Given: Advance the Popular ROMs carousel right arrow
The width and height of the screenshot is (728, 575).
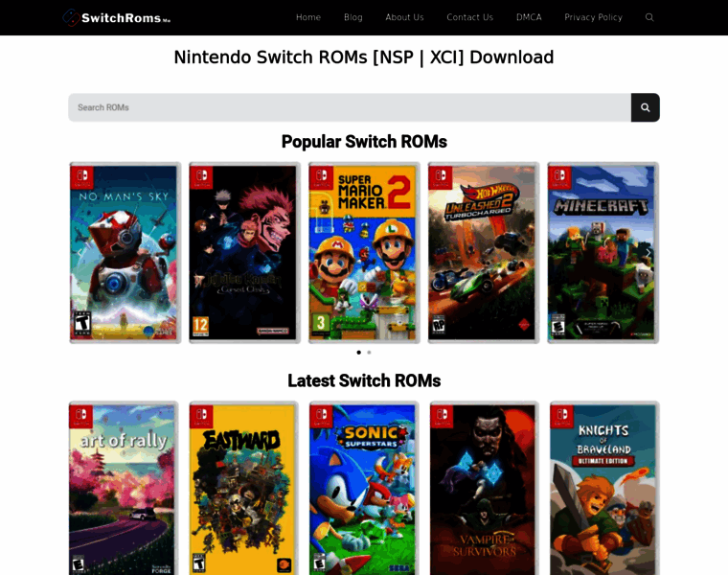Looking at the screenshot, I should point(648,253).
